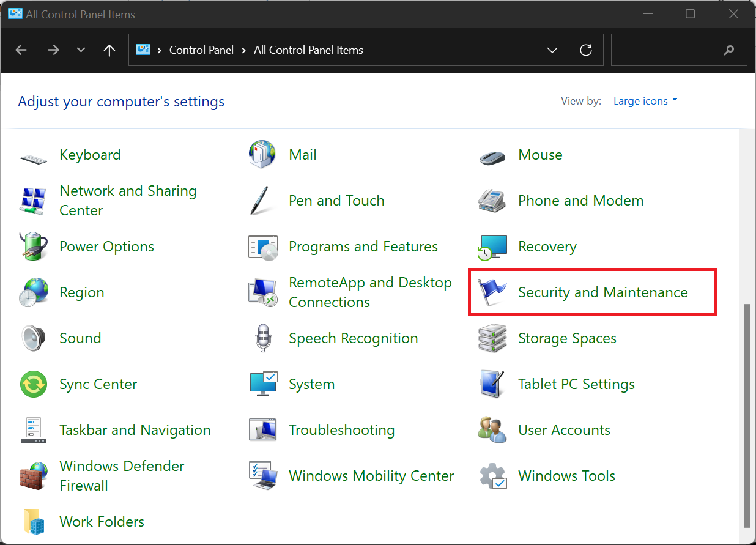Click the Speech Recognition label
This screenshot has width=756, height=545.
[x=353, y=338]
